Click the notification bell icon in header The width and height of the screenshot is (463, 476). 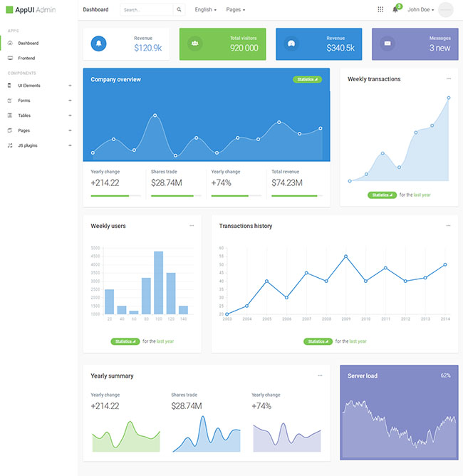click(395, 10)
